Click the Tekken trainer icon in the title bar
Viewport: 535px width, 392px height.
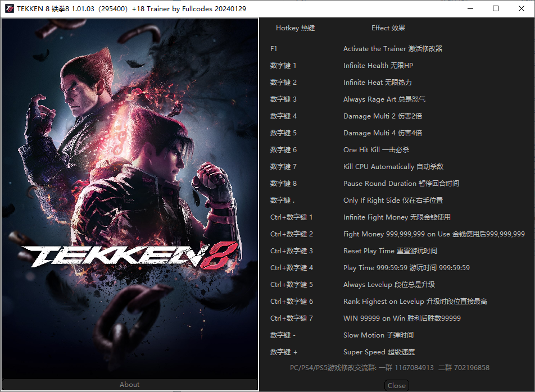10,8
